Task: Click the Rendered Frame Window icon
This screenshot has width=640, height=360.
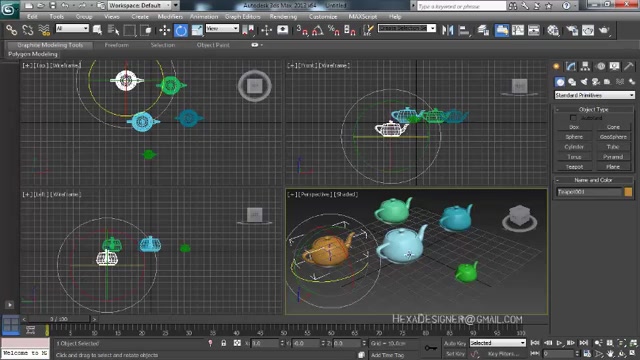Action: [588, 30]
